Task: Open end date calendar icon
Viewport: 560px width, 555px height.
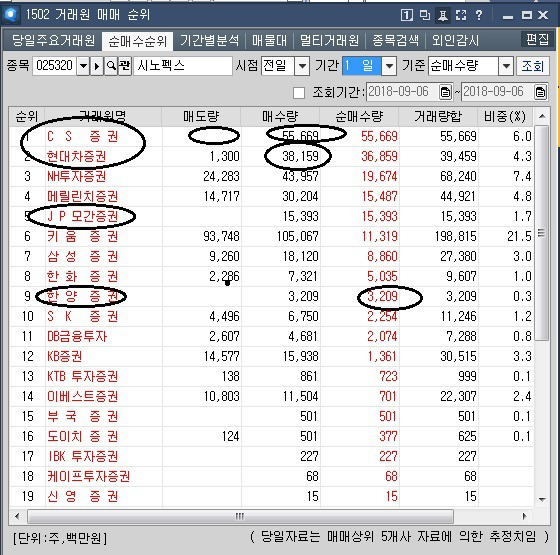Action: (540, 92)
